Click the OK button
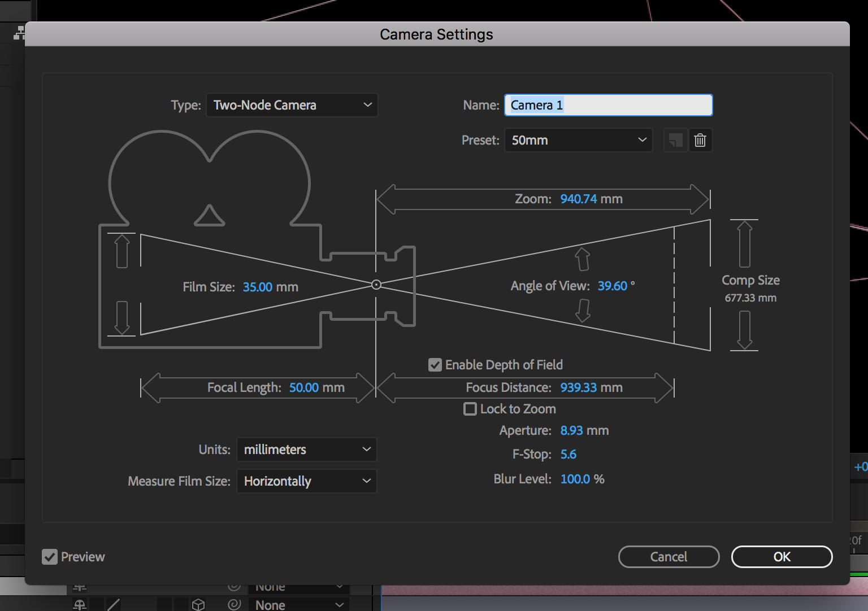This screenshot has width=868, height=611. pyautogui.click(x=782, y=557)
